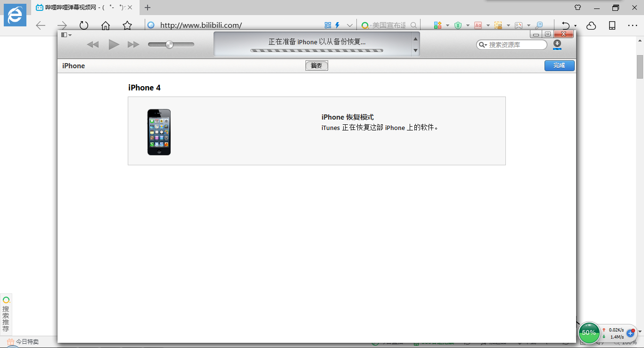644x348 pixels.
Task: Click the iTunes rewind button
Action: (93, 44)
